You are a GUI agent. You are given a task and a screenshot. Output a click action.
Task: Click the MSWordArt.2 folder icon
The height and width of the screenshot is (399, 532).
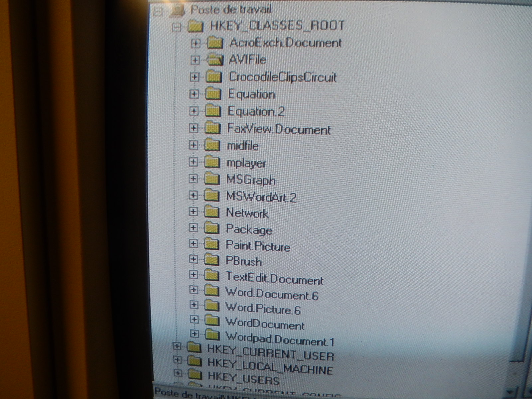(211, 195)
